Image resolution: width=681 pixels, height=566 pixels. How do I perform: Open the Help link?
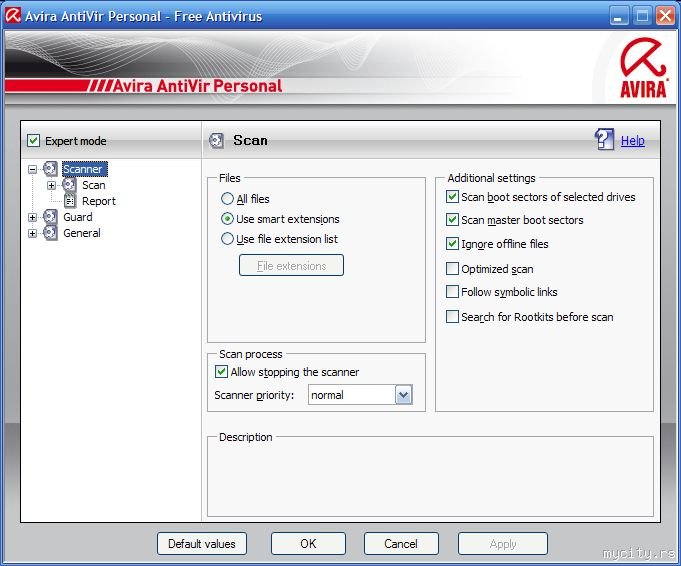click(x=632, y=140)
